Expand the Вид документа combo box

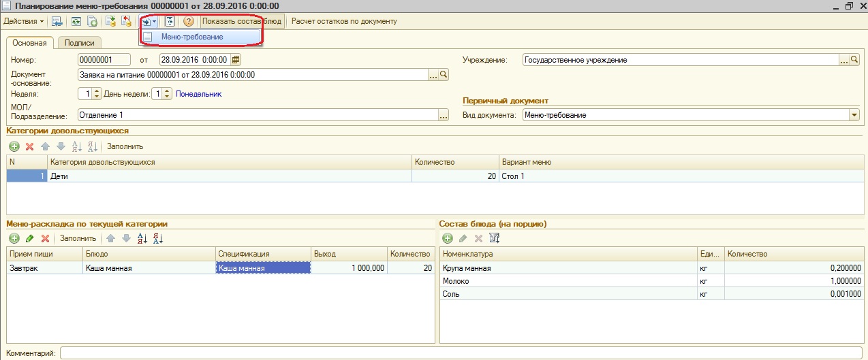[x=854, y=115]
